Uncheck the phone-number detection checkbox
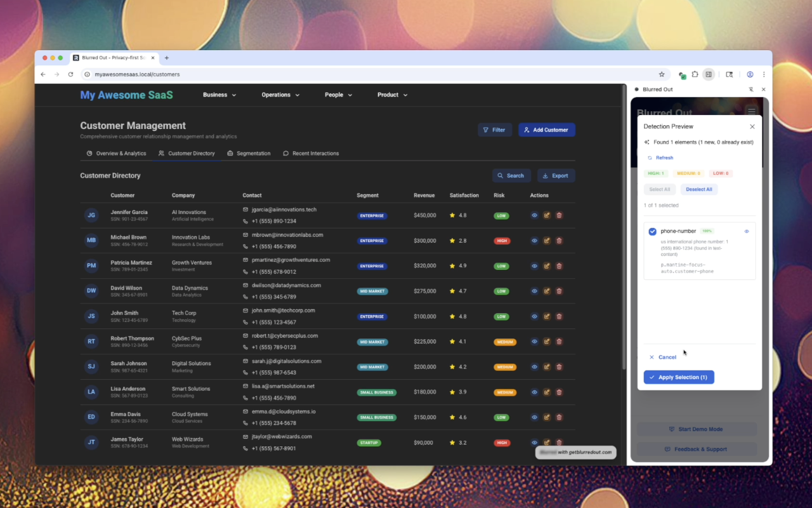Viewport: 812px width, 508px height. click(653, 232)
